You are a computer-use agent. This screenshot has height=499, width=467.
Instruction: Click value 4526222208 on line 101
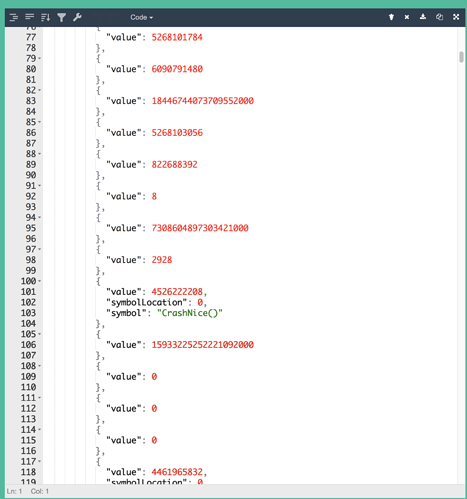[177, 292]
